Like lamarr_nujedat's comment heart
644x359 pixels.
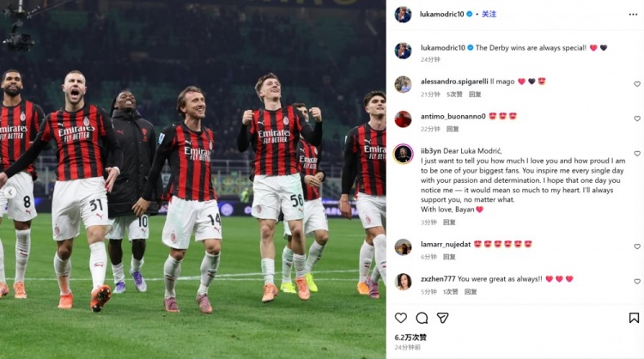(x=637, y=246)
